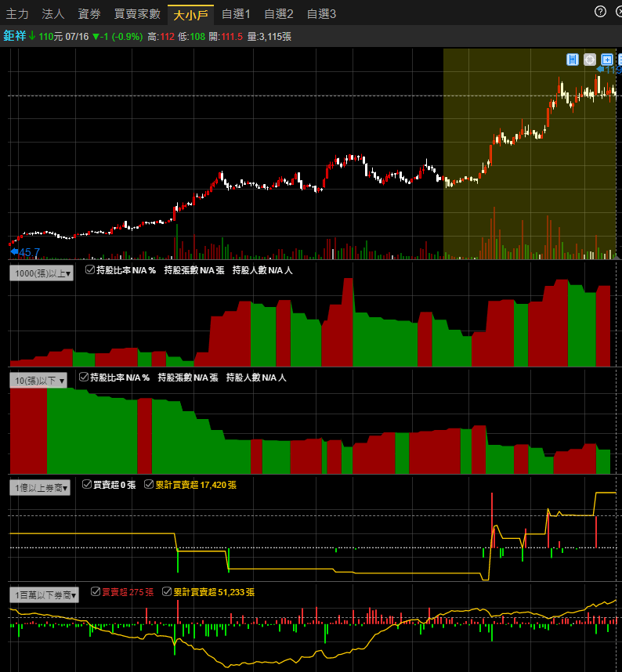Click 持股張數 N/A張 in 1000張以上 panel

[x=194, y=270]
